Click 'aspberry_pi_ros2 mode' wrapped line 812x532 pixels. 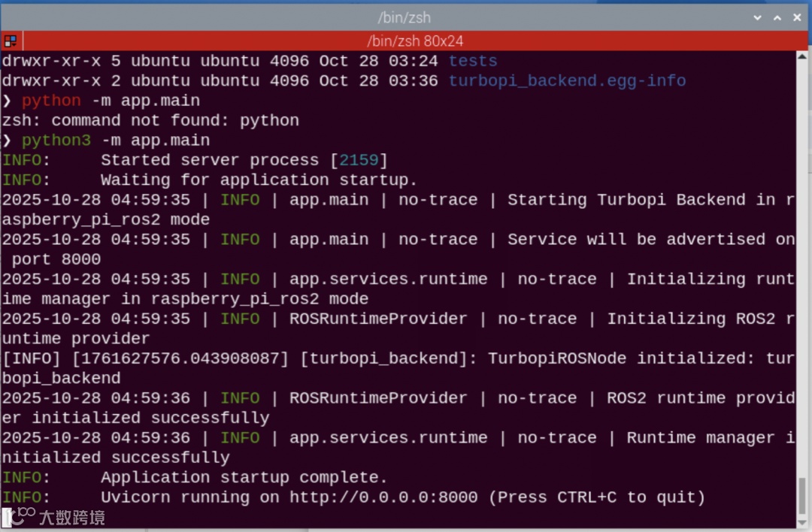pos(106,219)
